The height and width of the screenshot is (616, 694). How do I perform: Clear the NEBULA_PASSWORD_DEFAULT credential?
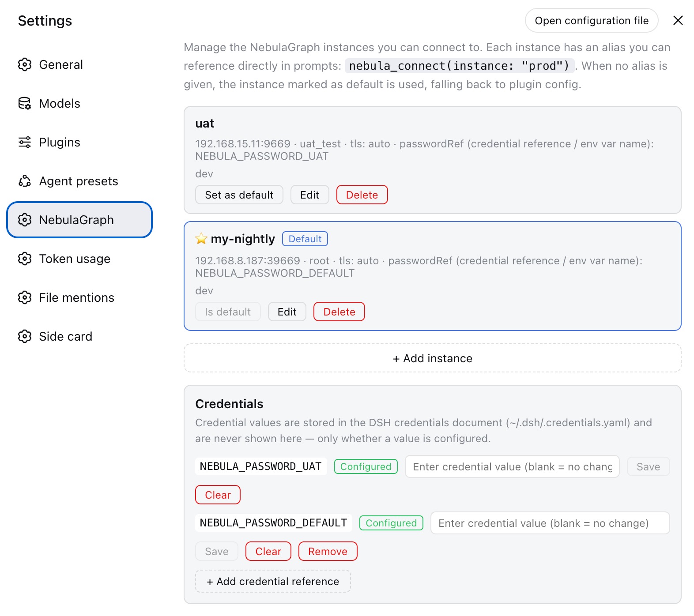point(268,551)
